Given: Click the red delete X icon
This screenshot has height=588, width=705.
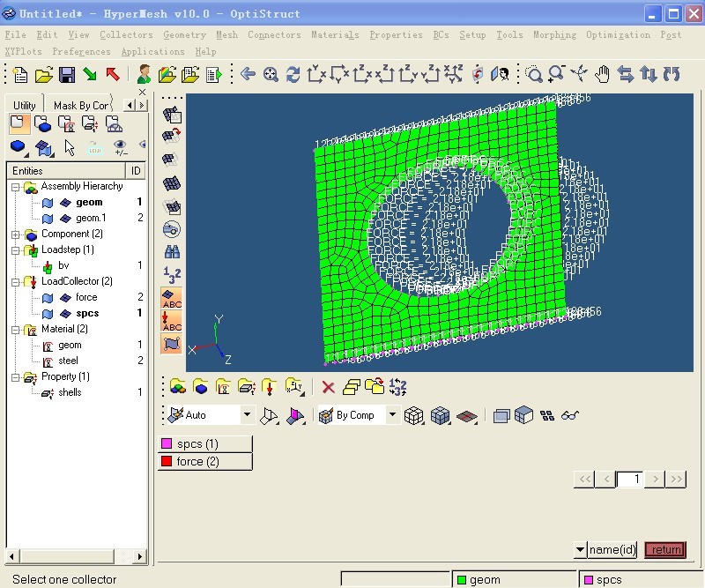Looking at the screenshot, I should [x=328, y=387].
